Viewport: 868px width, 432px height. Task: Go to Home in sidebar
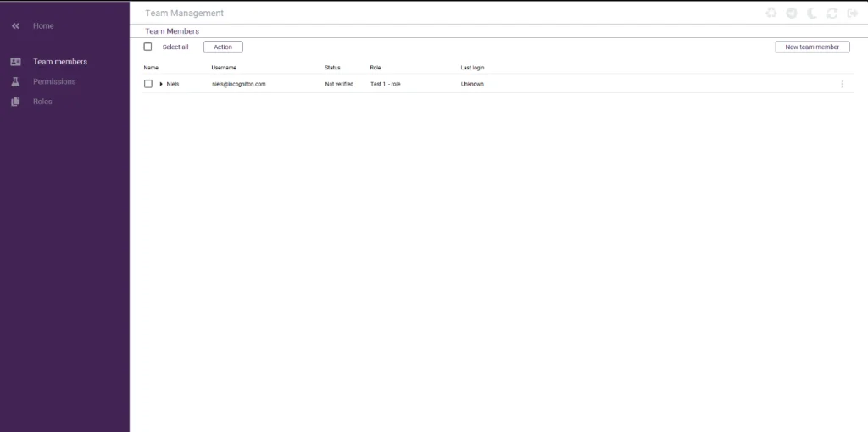(x=43, y=26)
